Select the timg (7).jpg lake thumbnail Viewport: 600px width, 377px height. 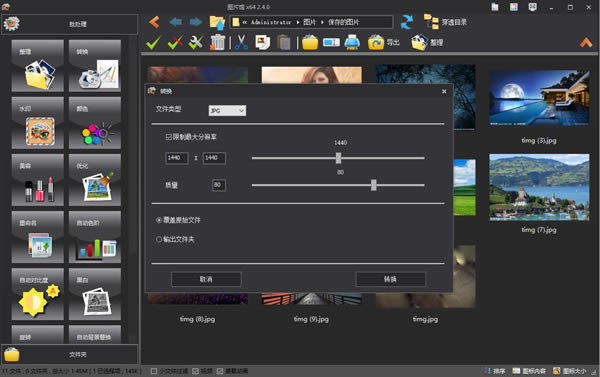click(539, 187)
